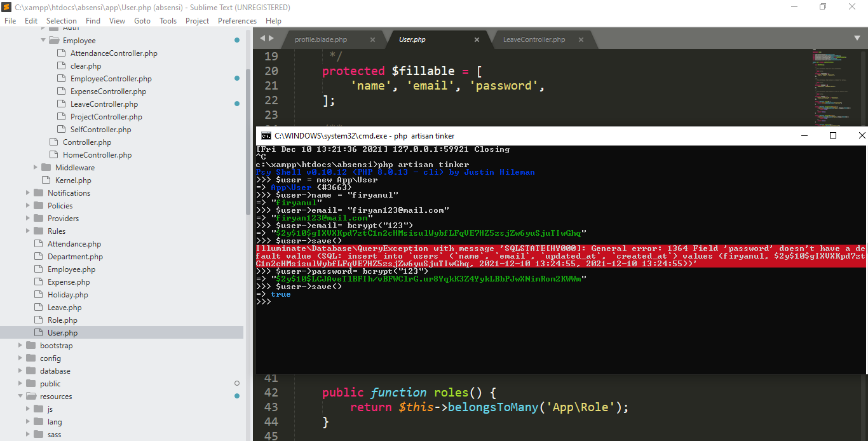Switch to the LeaveController.php tab
The height and width of the screenshot is (441, 868).
pyautogui.click(x=534, y=39)
